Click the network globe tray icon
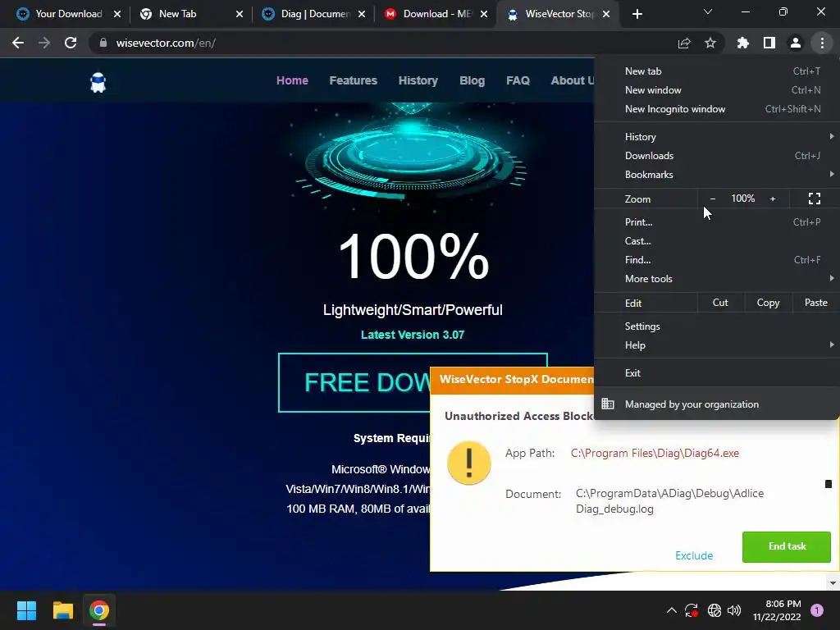Image resolution: width=840 pixels, height=630 pixels. [714, 610]
